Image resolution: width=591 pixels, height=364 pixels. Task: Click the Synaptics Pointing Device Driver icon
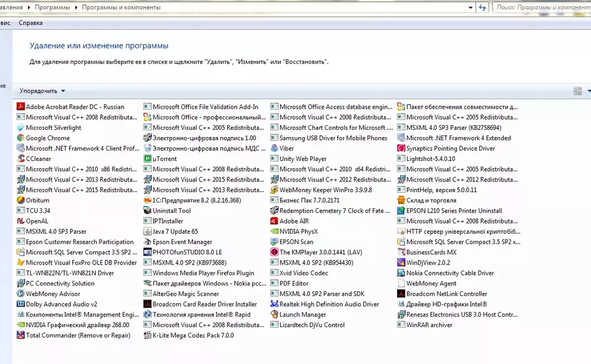click(x=401, y=148)
